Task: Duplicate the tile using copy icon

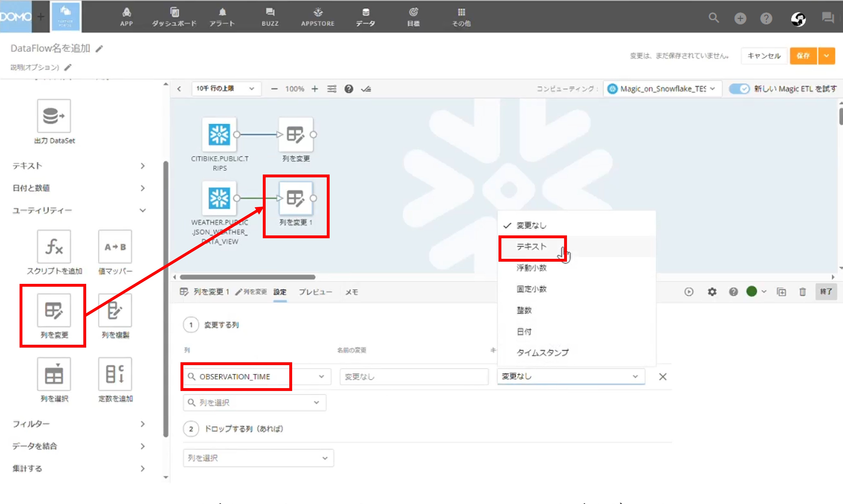Action: tap(781, 292)
